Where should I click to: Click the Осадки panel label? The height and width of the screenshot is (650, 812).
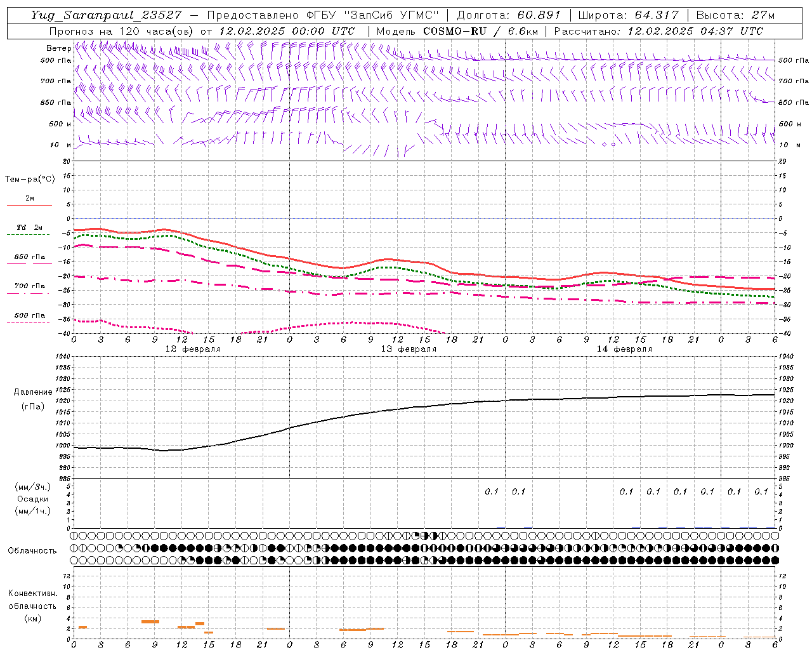pos(33,499)
